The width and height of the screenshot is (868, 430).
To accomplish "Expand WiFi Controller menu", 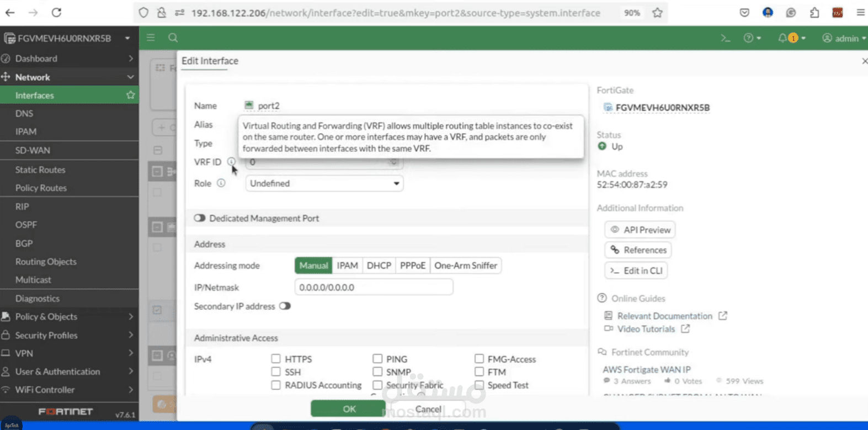I will point(69,390).
